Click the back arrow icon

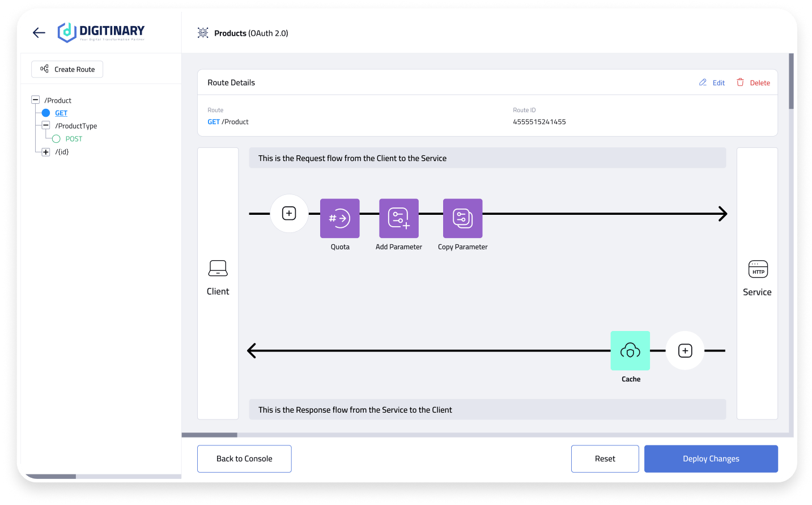click(x=39, y=33)
